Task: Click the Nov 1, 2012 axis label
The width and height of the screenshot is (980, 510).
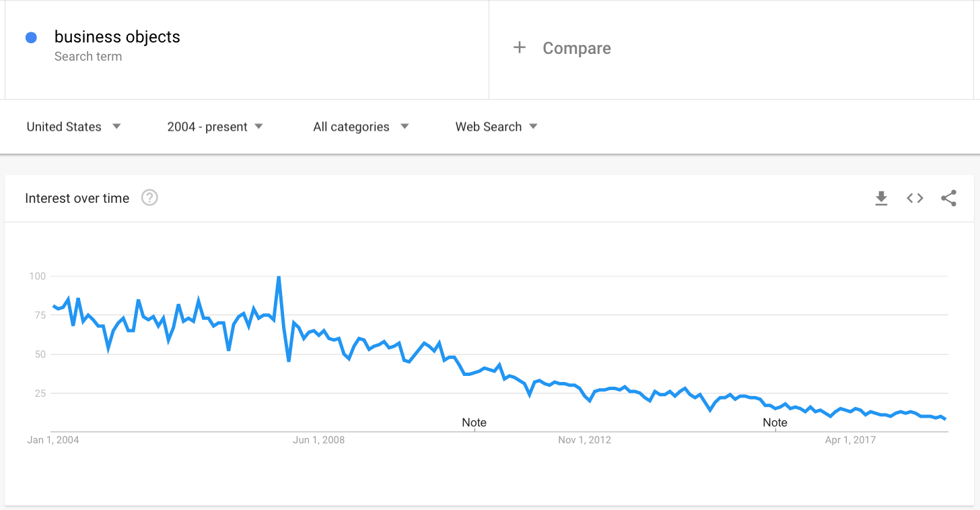Action: pos(584,440)
